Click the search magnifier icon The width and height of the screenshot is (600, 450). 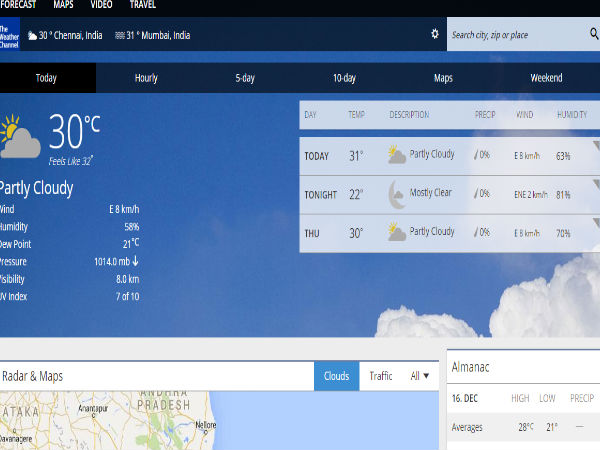point(594,34)
